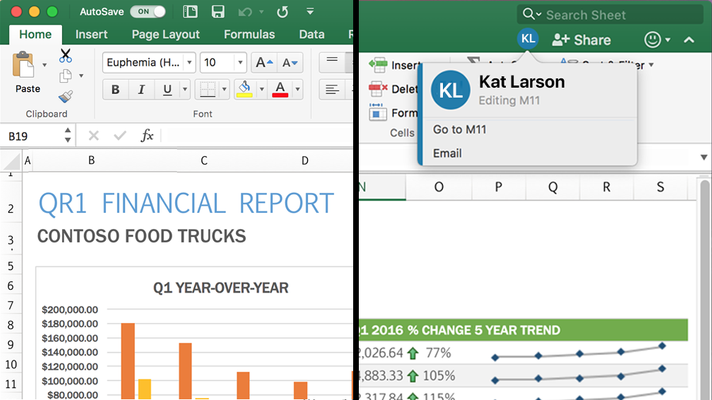Open the feedback smiley dropdown arrow

668,40
